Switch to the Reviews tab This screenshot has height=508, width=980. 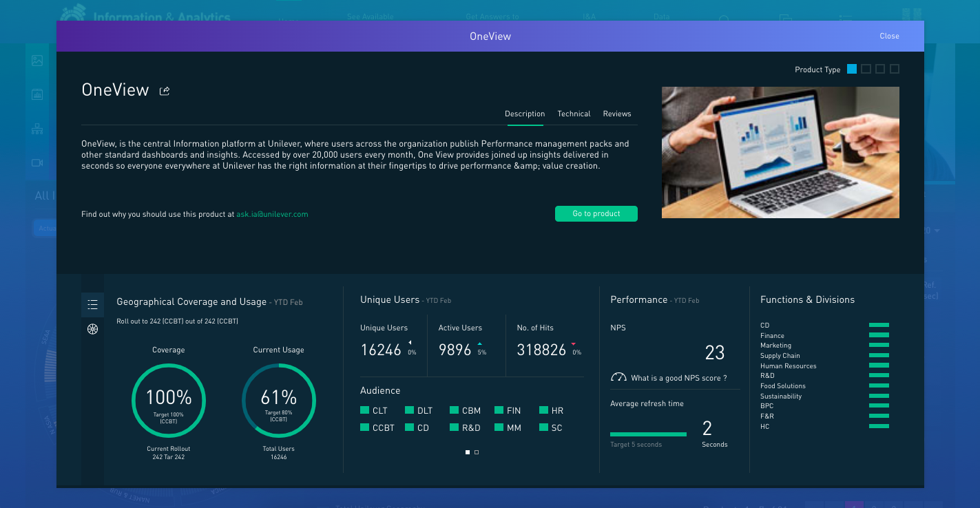(x=617, y=114)
